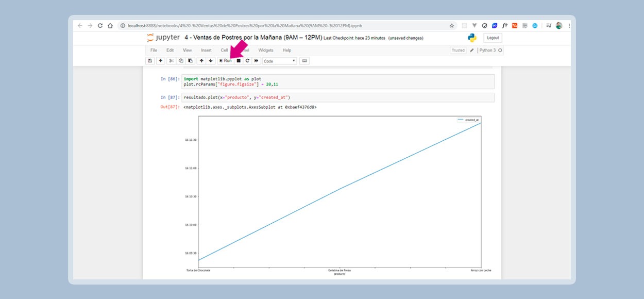This screenshot has width=644, height=299.
Task: Go back with the browser back arrow
Action: (80, 25)
